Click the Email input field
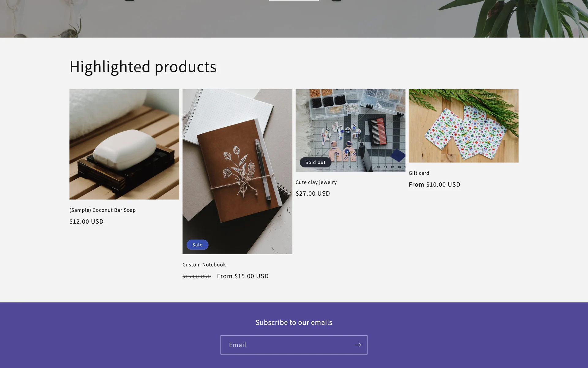This screenshot has height=368, width=588. point(286,345)
